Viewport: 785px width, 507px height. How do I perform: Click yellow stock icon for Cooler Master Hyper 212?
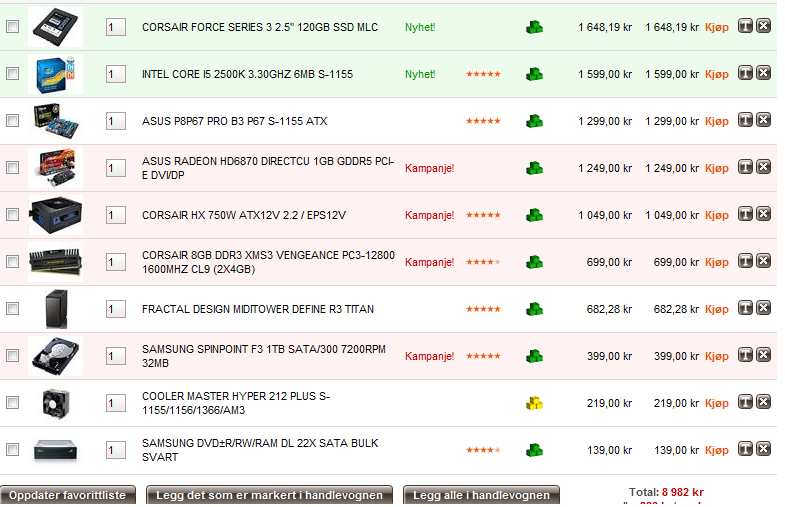tap(534, 403)
